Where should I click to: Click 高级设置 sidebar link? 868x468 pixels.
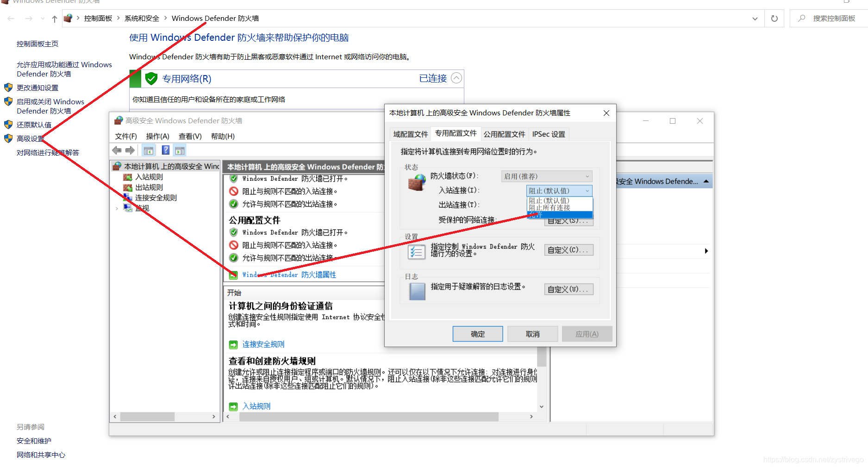[x=31, y=139]
